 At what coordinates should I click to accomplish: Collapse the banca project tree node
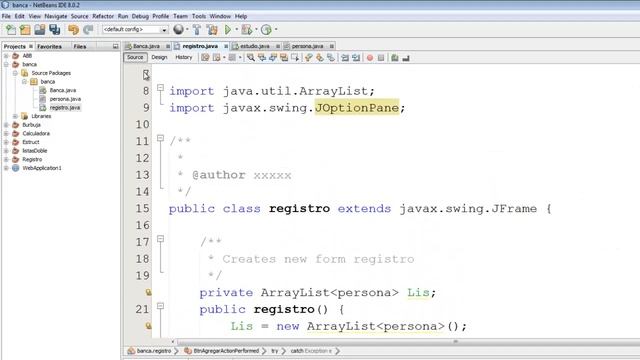point(6,64)
